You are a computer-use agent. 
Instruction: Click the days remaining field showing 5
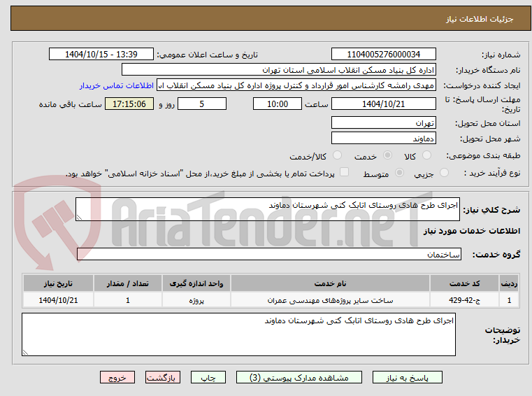(x=202, y=104)
